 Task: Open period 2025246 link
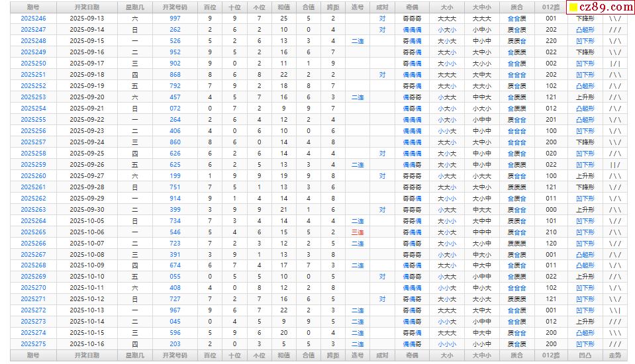33,19
